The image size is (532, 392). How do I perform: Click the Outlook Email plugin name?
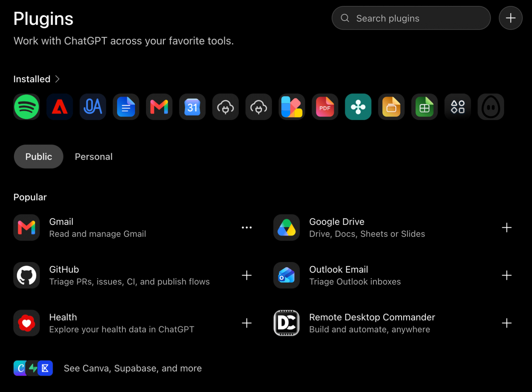pos(338,269)
